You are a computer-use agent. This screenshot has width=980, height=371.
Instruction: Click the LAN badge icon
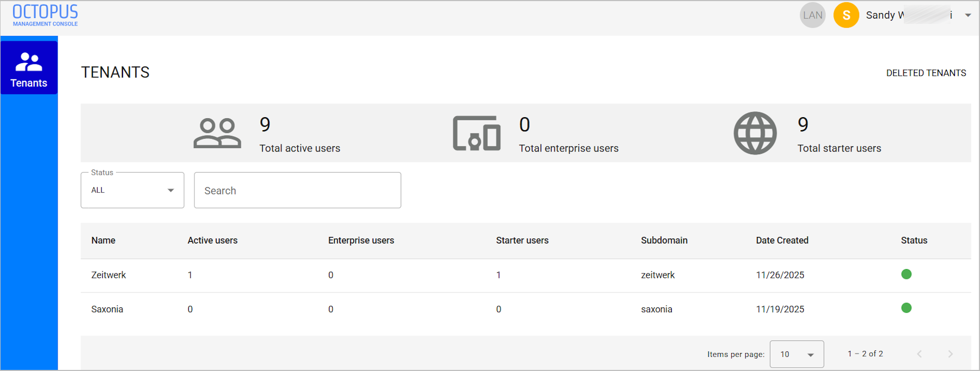[x=813, y=15]
